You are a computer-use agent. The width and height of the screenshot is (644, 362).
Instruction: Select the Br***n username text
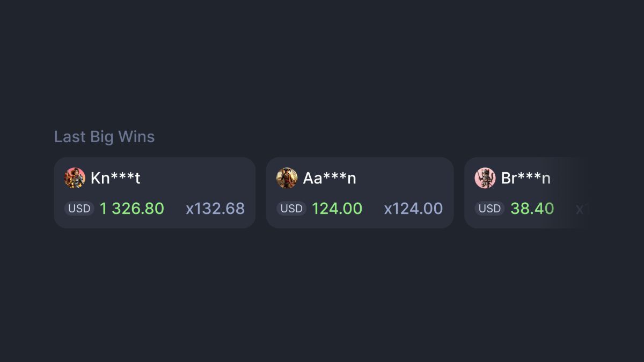pyautogui.click(x=526, y=178)
